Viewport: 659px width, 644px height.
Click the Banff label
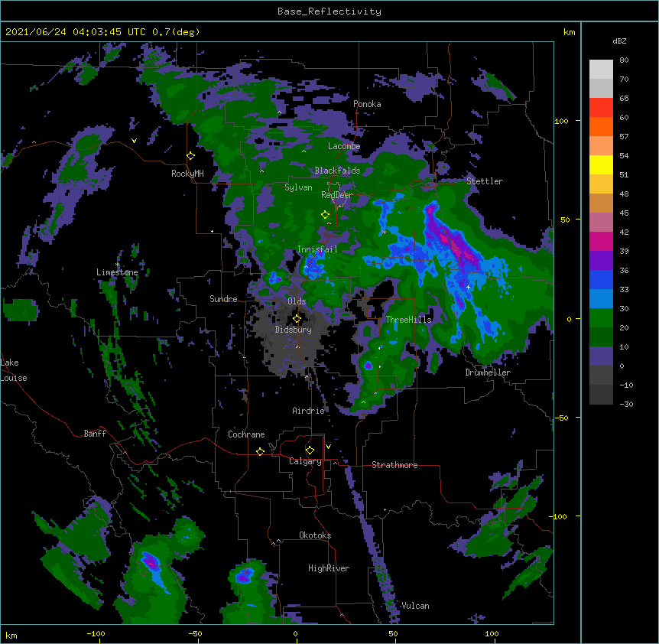pos(95,434)
